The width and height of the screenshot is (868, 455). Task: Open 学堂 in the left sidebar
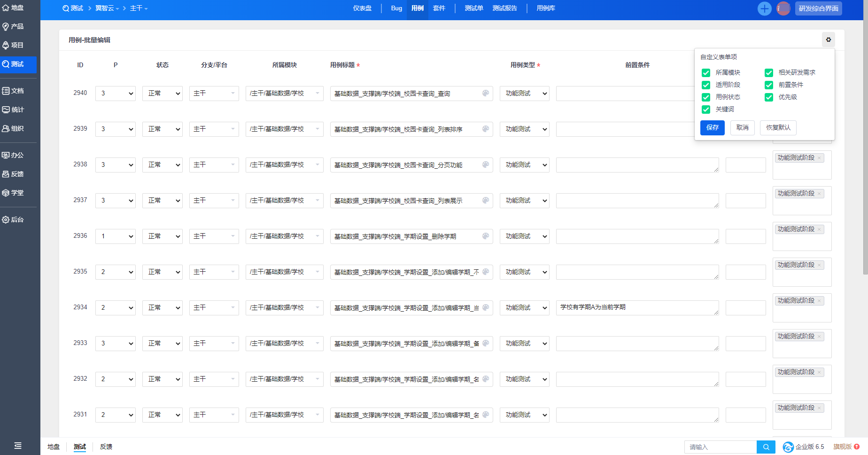(13, 193)
